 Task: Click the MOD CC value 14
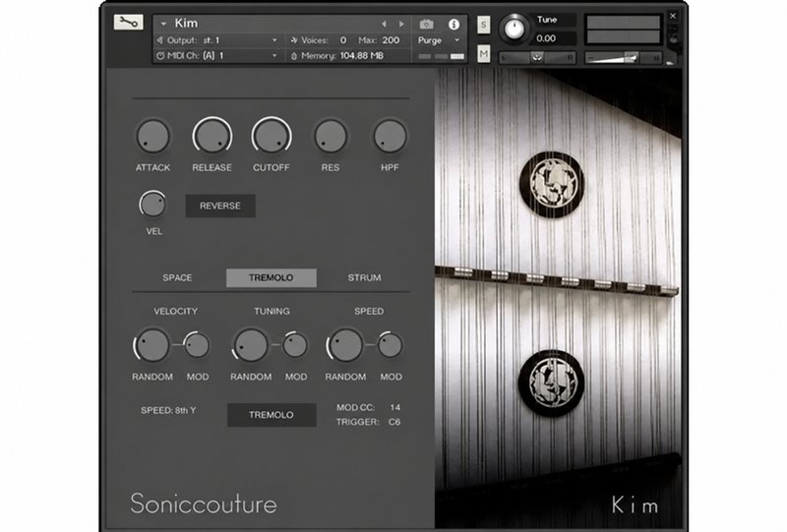[395, 407]
